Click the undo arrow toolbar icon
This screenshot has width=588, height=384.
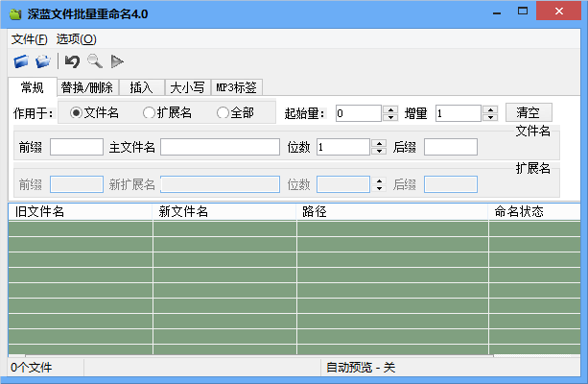(x=72, y=61)
